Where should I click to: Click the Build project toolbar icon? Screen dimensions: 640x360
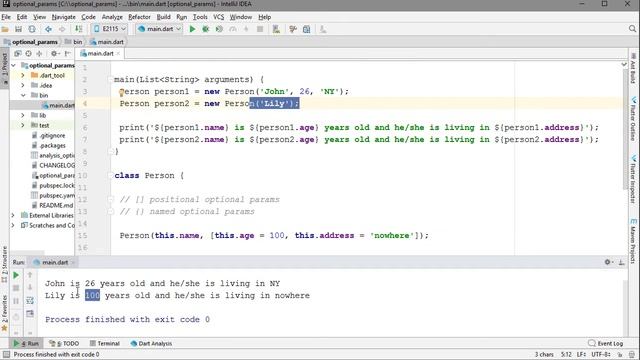click(79, 29)
